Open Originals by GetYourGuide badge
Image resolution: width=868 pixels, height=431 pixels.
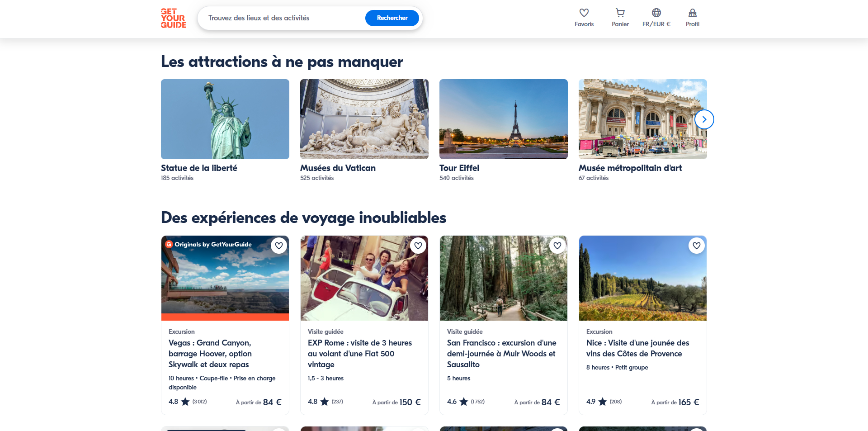click(208, 244)
